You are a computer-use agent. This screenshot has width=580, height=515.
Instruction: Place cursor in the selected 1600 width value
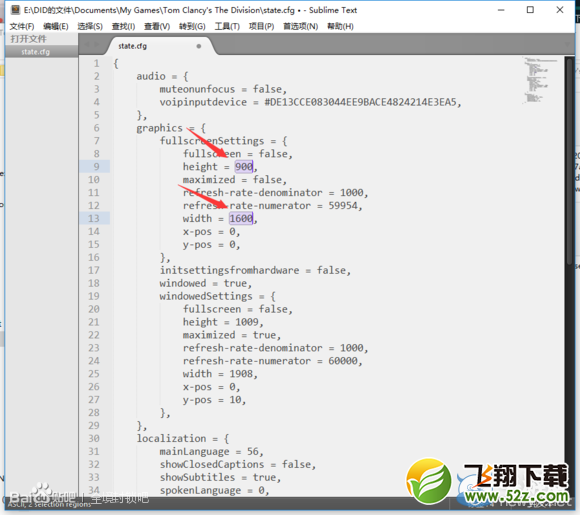coord(241,218)
